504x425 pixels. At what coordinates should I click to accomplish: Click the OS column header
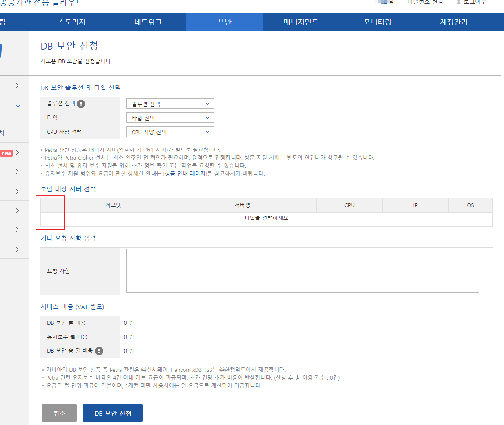[470, 205]
